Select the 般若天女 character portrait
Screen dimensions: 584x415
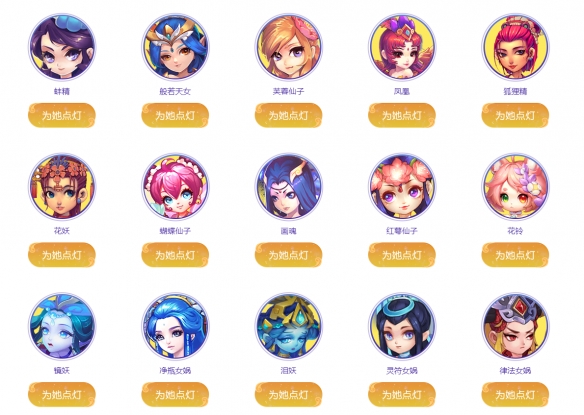coord(175,47)
